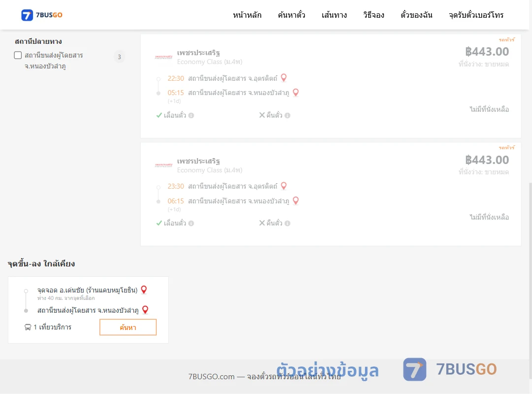
Task: Click info icon next to คืนตั๋ว in second trip
Action: [x=287, y=223]
